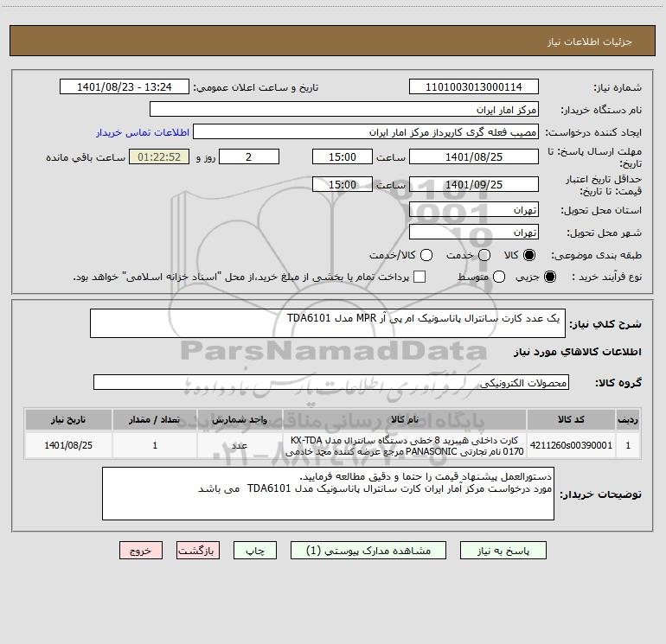Click the خروج exit button
The width and height of the screenshot is (666, 644).
[x=141, y=551]
